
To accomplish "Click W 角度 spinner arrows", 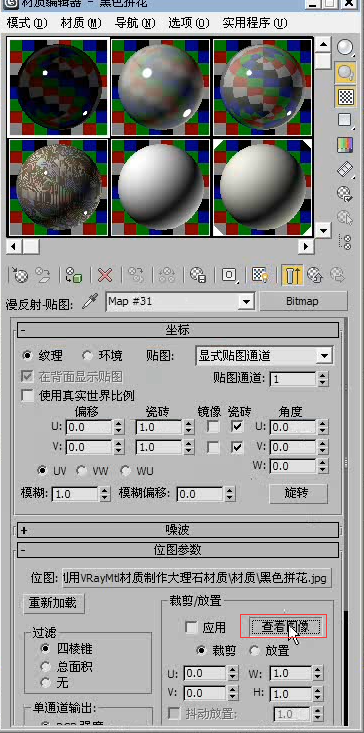I will point(322,466).
